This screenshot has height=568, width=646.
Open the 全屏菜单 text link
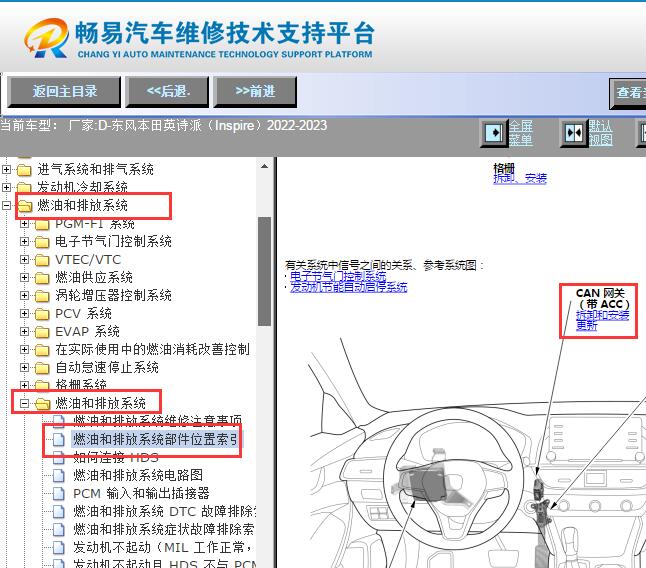[x=521, y=133]
